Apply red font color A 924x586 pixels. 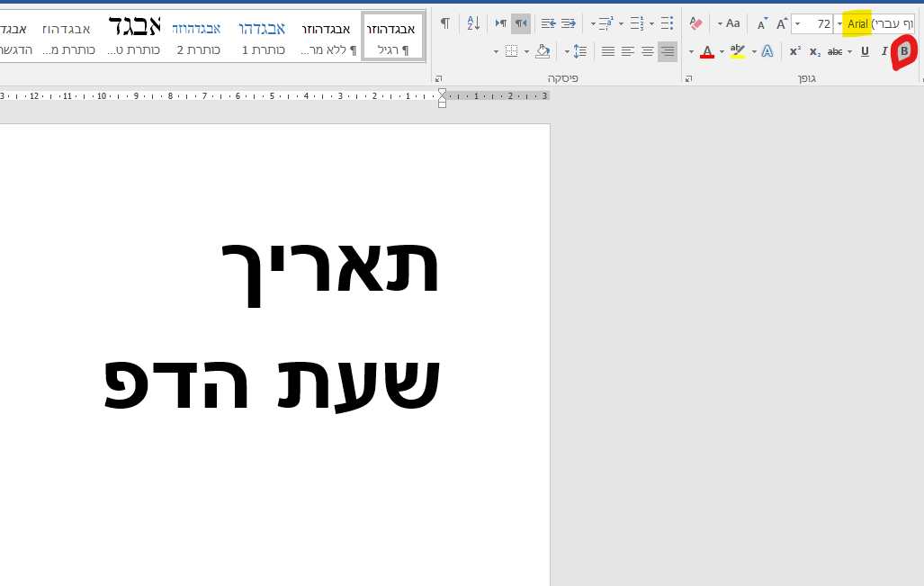pos(707,52)
